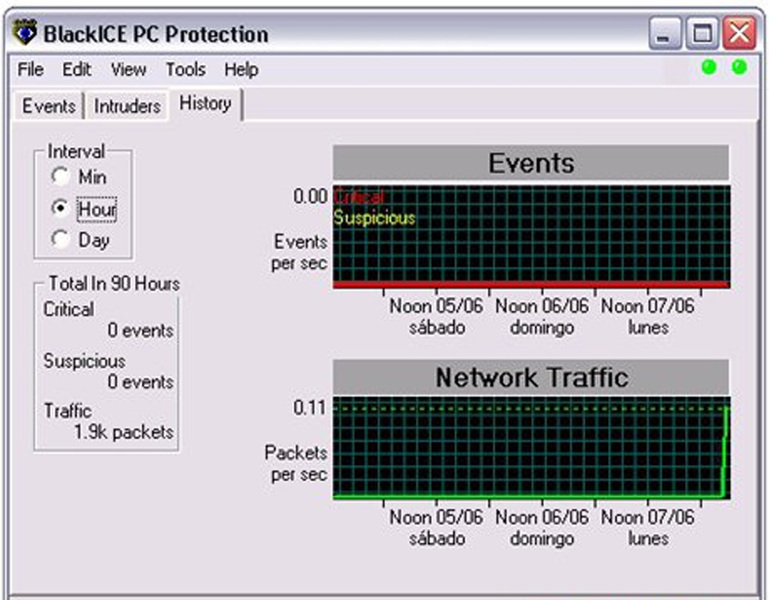Image resolution: width=769 pixels, height=600 pixels.
Task: Select the Day interval radio button
Action: pos(60,239)
